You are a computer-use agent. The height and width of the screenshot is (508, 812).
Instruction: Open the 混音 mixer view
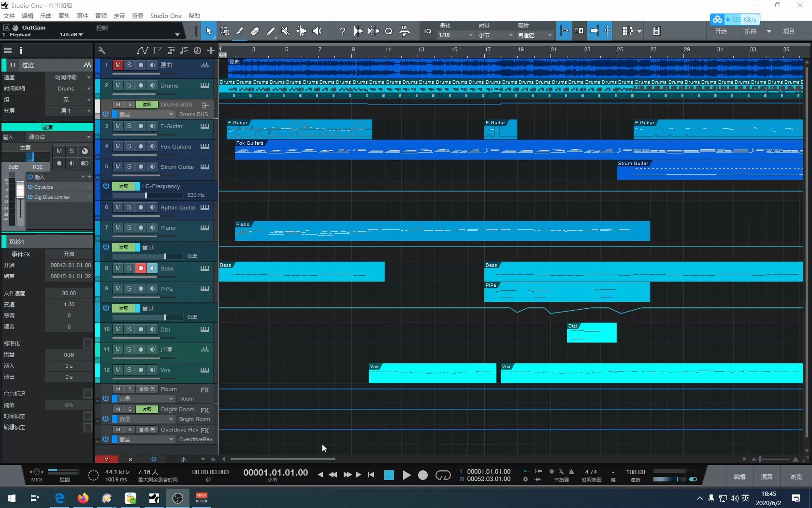(767, 477)
